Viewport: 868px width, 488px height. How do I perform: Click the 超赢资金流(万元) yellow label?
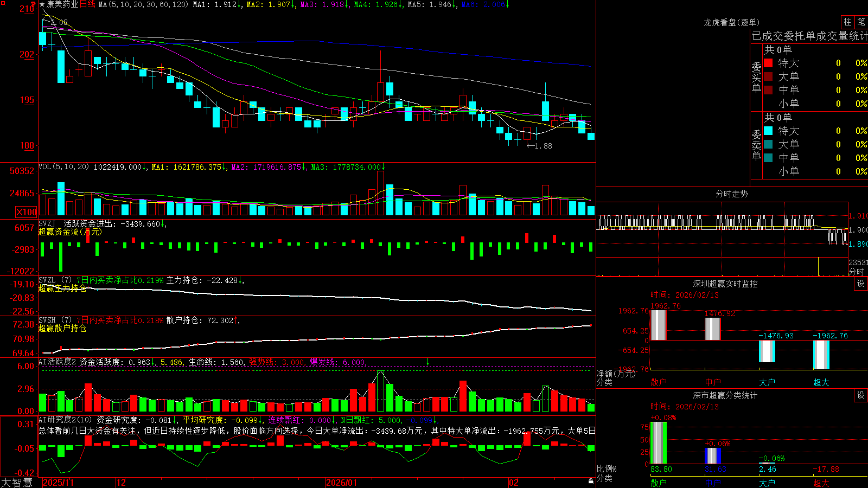[x=70, y=232]
